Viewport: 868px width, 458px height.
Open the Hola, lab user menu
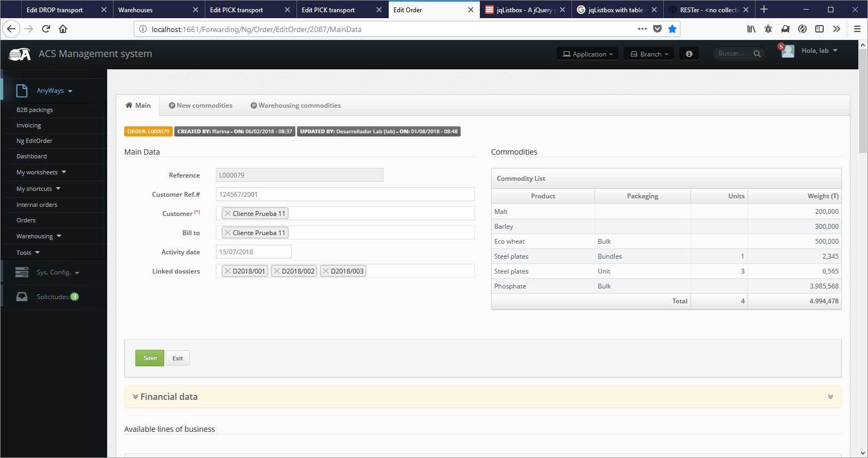point(819,51)
